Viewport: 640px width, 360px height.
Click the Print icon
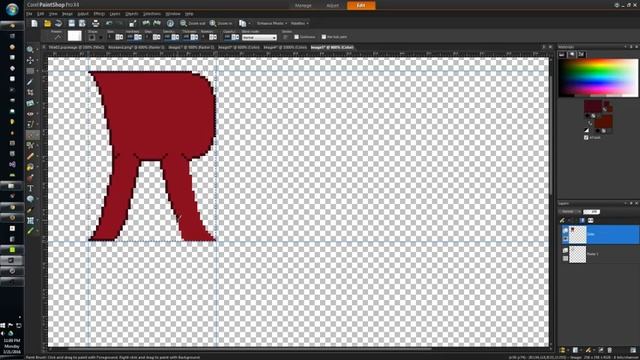tap(96, 23)
